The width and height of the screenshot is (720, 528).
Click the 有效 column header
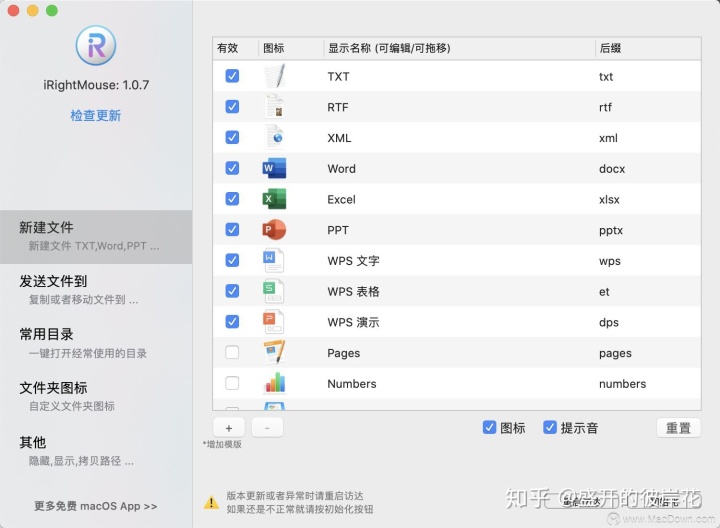pyautogui.click(x=236, y=48)
